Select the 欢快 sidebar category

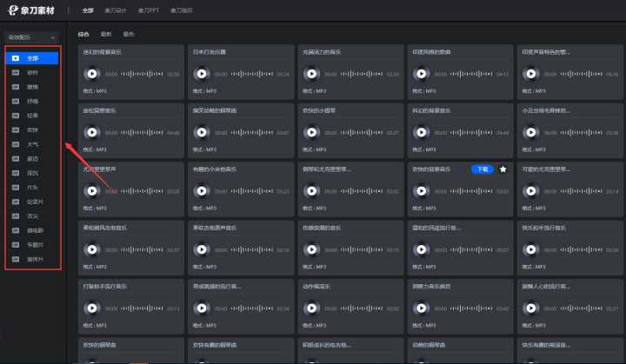33,130
